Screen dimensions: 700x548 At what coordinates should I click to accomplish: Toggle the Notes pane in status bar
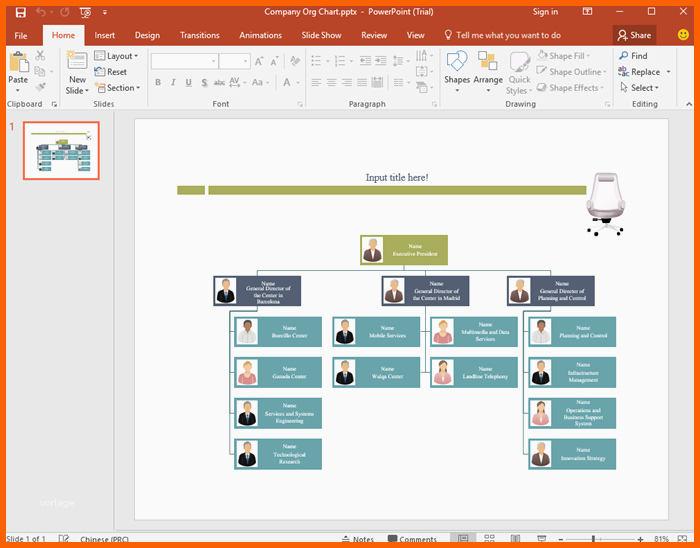[x=357, y=540]
